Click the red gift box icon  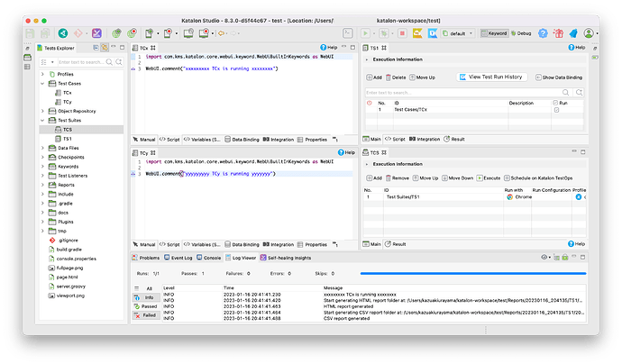[558, 33]
